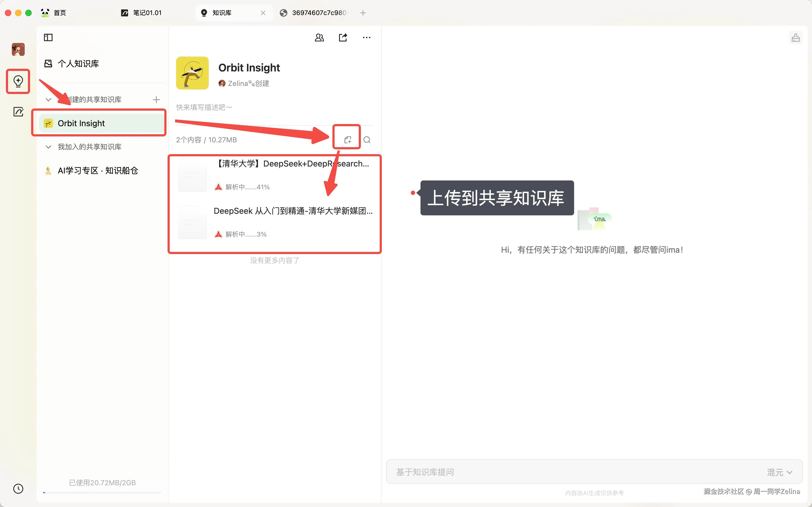812x507 pixels.
Task: Open a new tab with the plus button
Action: [363, 13]
